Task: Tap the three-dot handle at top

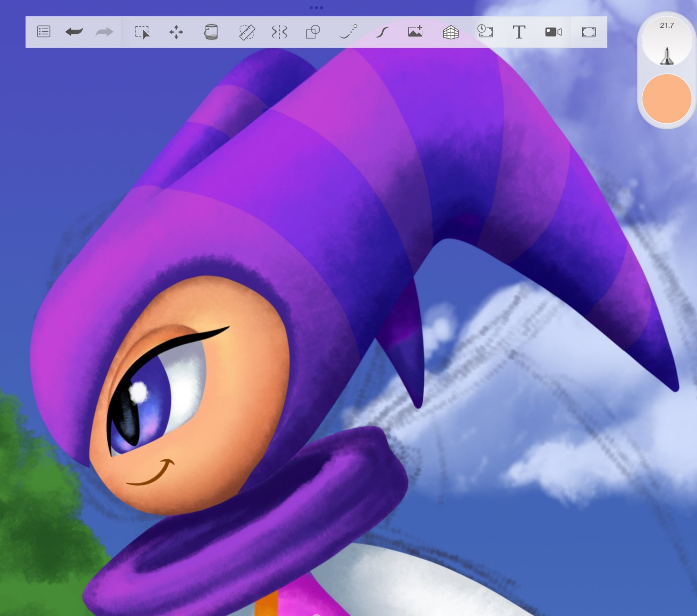Action: tap(316, 8)
